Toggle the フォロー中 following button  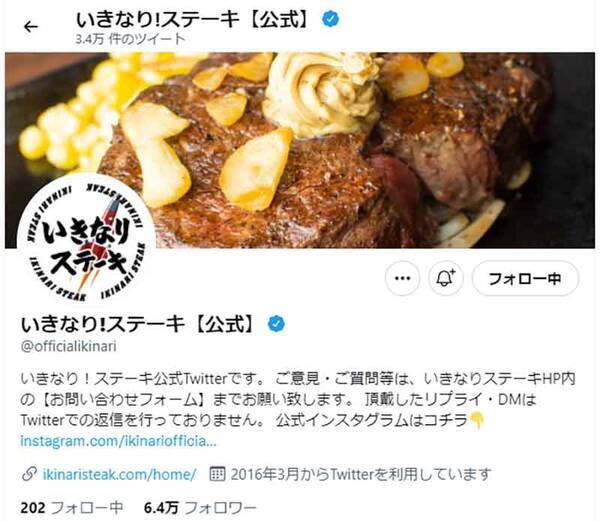point(525,278)
